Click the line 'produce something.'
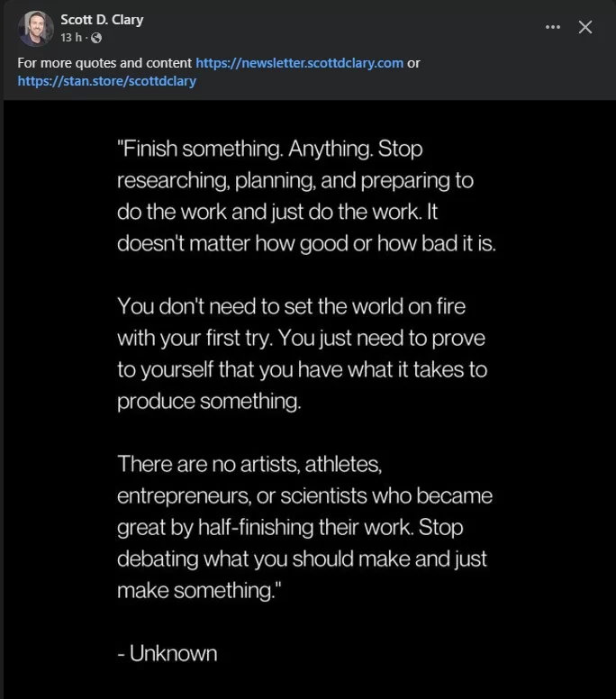The image size is (616, 699). click(x=209, y=401)
